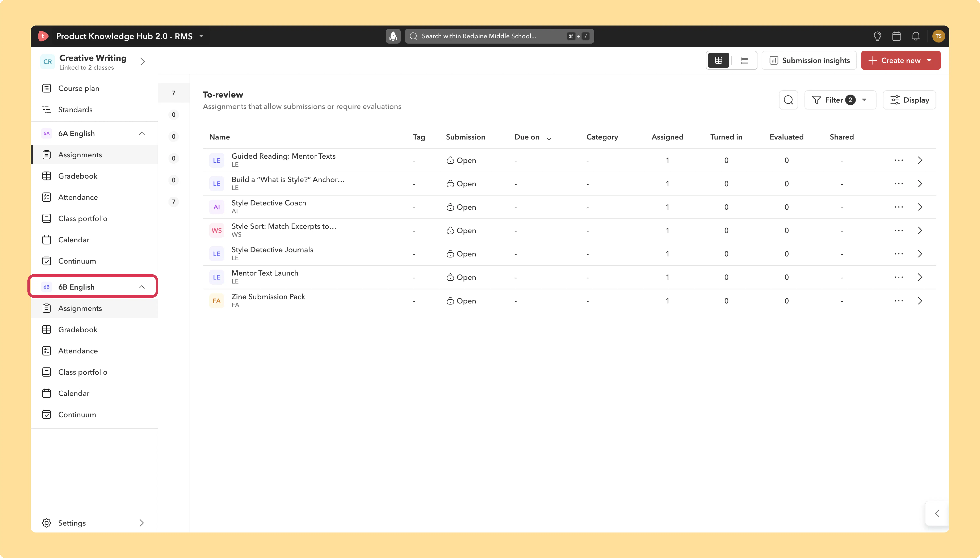Open the TS user avatar menu

[x=938, y=36]
